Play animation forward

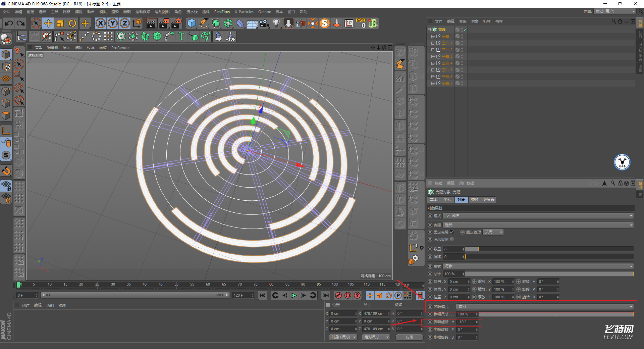pos(294,295)
